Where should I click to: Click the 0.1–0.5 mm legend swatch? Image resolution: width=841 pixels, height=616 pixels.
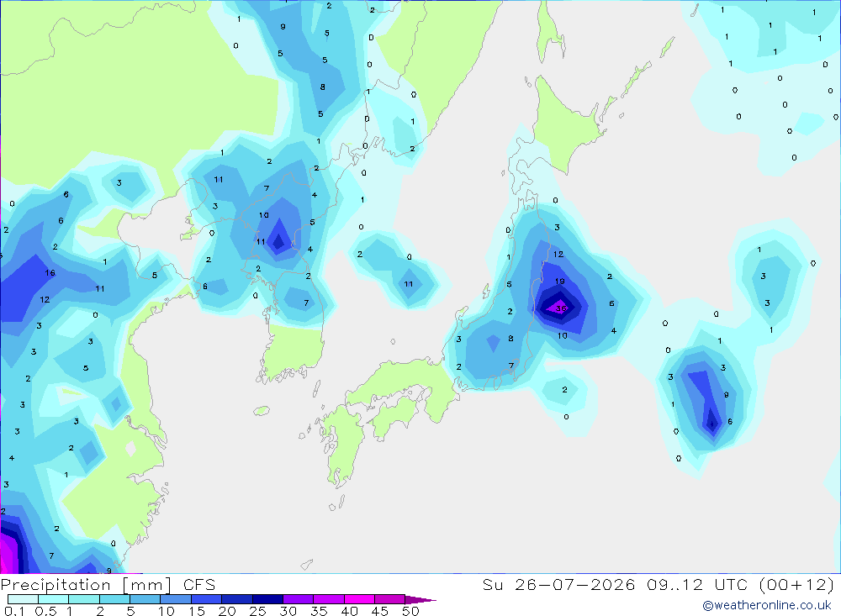[x=23, y=599]
